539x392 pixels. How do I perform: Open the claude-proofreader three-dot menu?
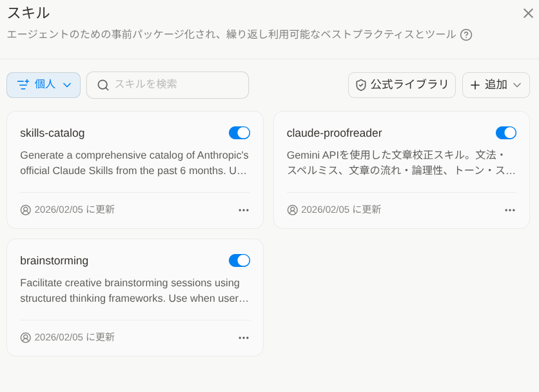tap(509, 210)
